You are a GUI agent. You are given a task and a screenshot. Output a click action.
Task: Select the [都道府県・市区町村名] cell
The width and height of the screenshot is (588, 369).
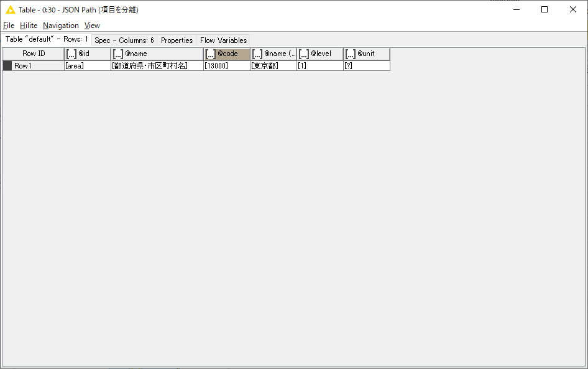[157, 66]
